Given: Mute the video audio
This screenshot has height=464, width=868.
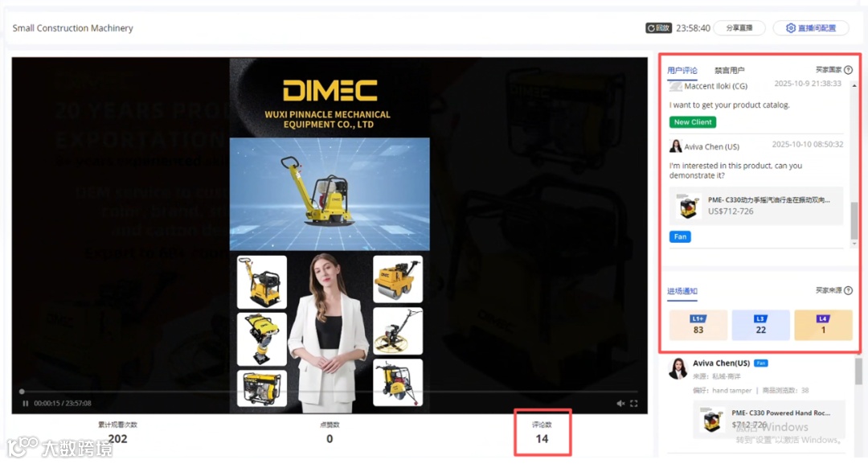Looking at the screenshot, I should tap(620, 404).
